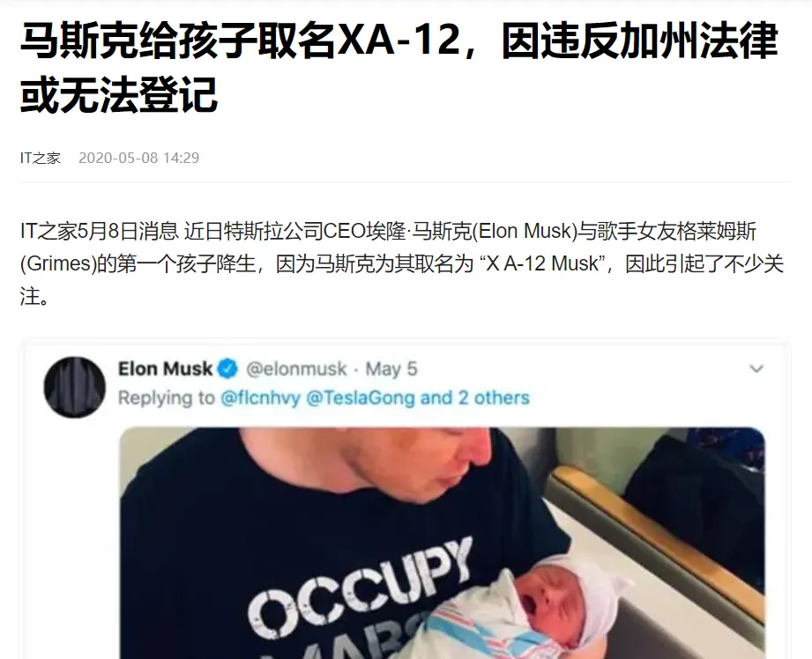Open Elon Musk's profile avatar
Image resolution: width=812 pixels, height=659 pixels.
point(75,388)
